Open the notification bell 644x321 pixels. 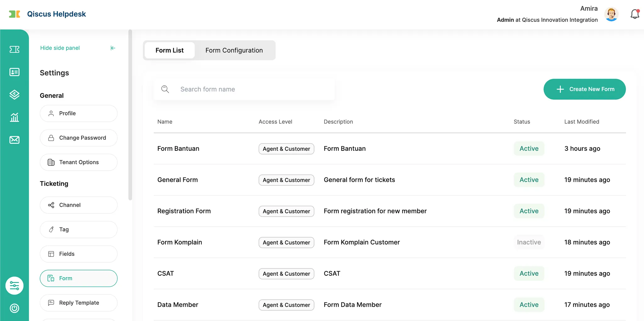click(x=635, y=14)
